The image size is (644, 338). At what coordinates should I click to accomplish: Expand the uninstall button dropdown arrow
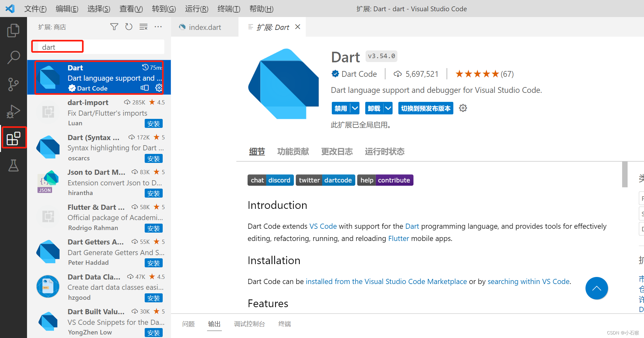pos(388,108)
